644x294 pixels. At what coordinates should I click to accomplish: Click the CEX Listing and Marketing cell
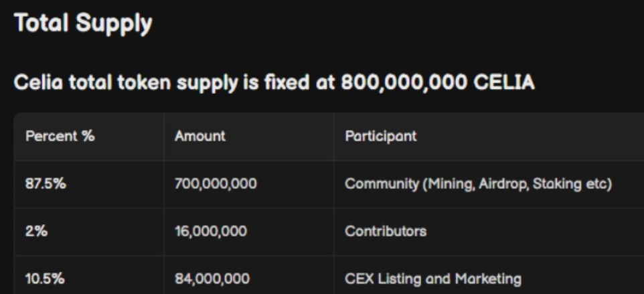pyautogui.click(x=433, y=278)
